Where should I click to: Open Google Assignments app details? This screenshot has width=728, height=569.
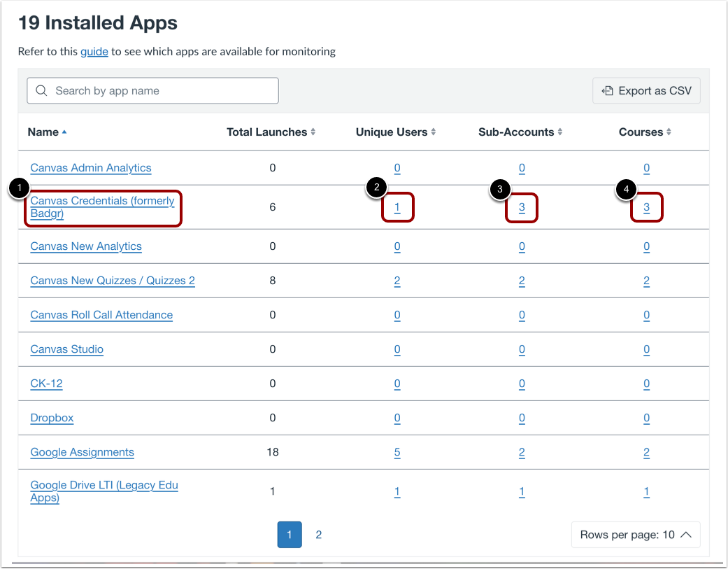click(x=82, y=452)
